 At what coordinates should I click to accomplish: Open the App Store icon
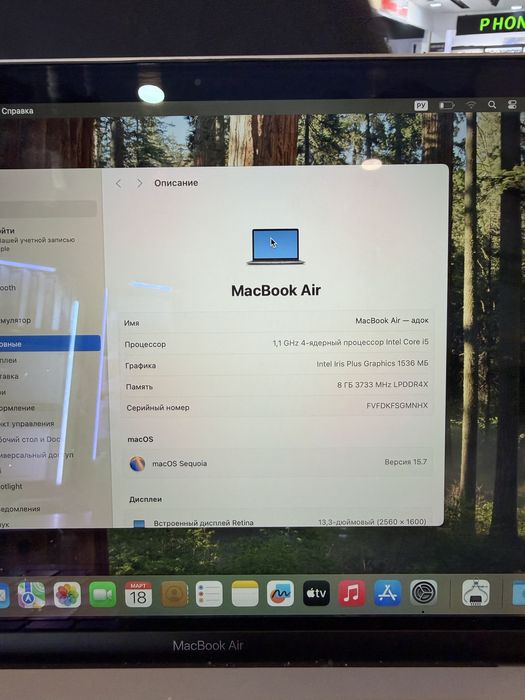pyautogui.click(x=387, y=593)
